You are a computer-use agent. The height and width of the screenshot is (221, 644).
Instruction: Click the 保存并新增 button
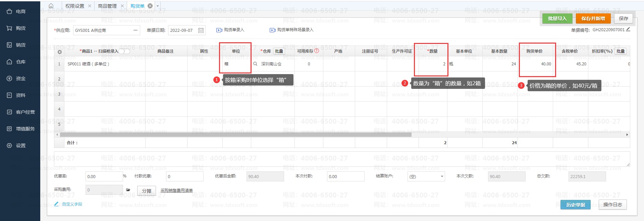[x=593, y=18]
